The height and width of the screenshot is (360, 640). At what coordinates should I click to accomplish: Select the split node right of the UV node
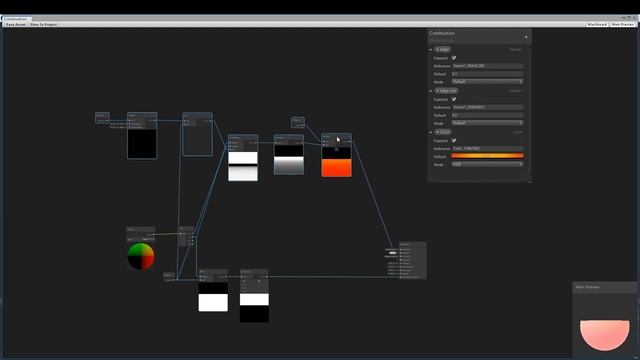pos(186,236)
